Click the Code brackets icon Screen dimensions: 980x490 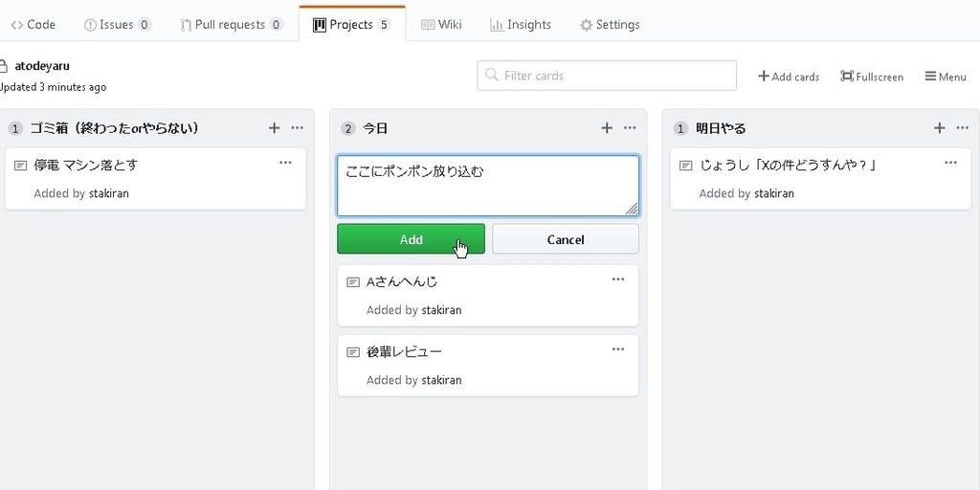[17, 25]
